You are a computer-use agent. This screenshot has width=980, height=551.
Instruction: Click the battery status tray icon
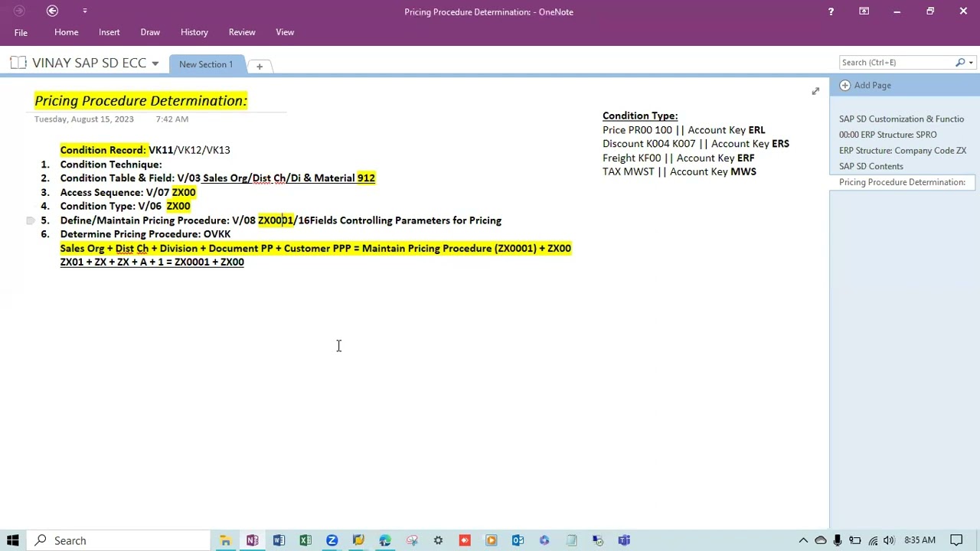coord(855,540)
